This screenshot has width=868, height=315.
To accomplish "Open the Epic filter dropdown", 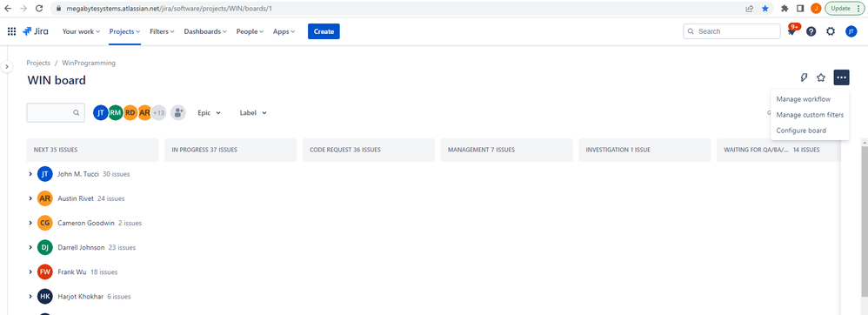I will [x=210, y=113].
